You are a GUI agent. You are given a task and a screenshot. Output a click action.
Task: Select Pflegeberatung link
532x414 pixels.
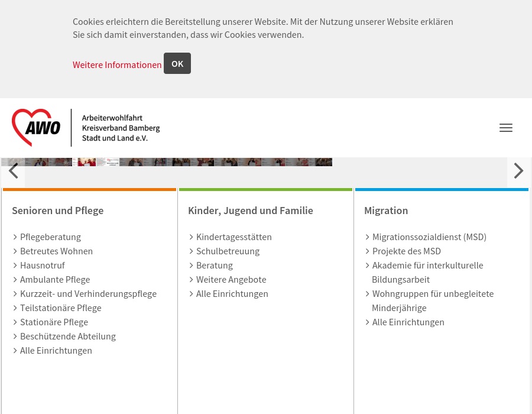pos(50,237)
